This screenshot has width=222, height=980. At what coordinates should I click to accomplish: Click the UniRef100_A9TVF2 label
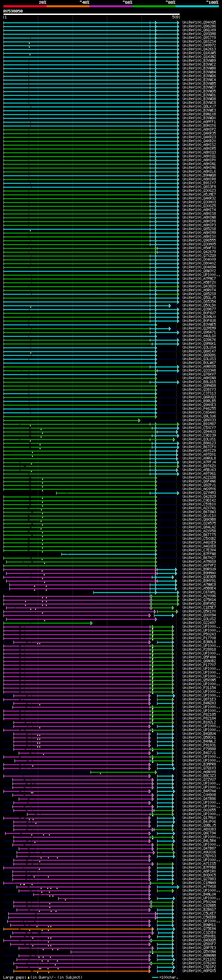click(x=199, y=565)
